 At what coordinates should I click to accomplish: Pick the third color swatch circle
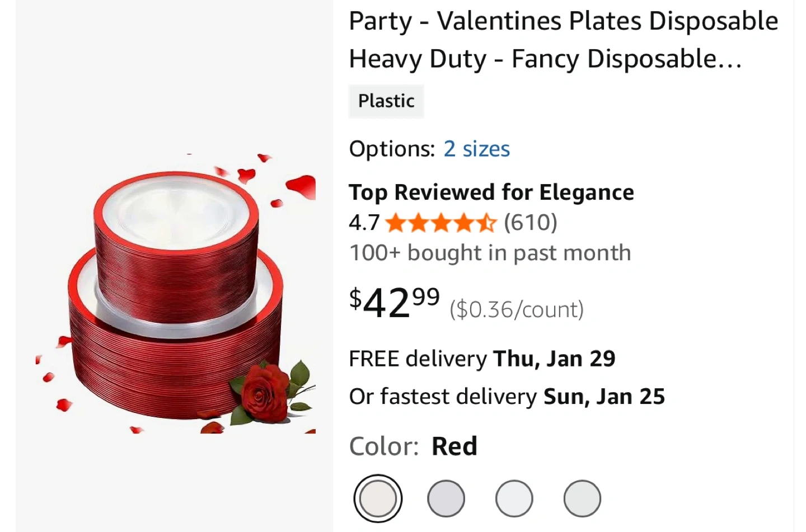tap(514, 498)
